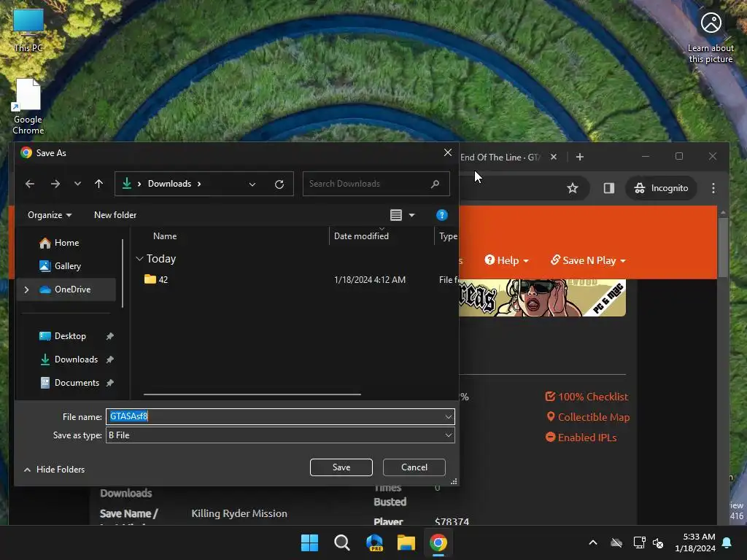Open the 100% Checklist link
Screen dimensions: 747x560
click(587, 397)
